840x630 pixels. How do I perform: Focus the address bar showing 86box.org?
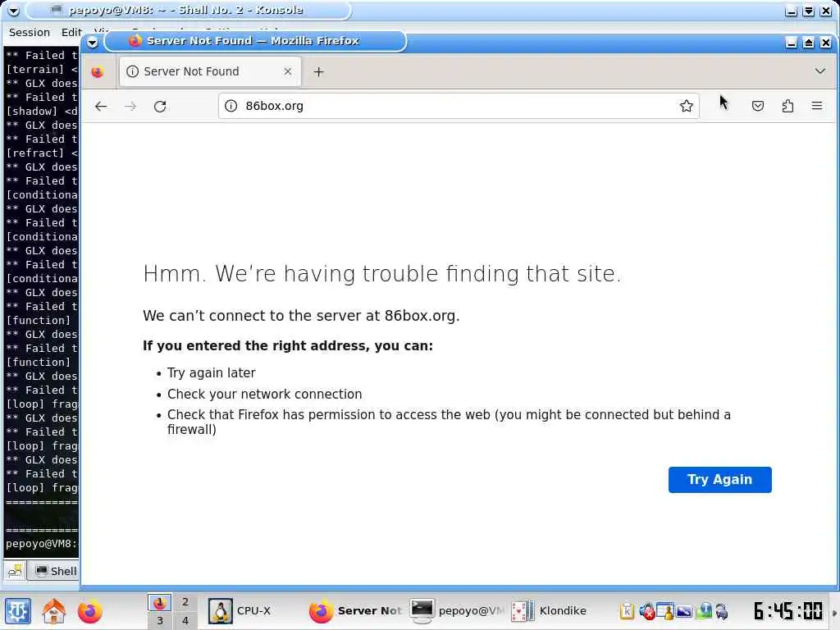point(458,106)
